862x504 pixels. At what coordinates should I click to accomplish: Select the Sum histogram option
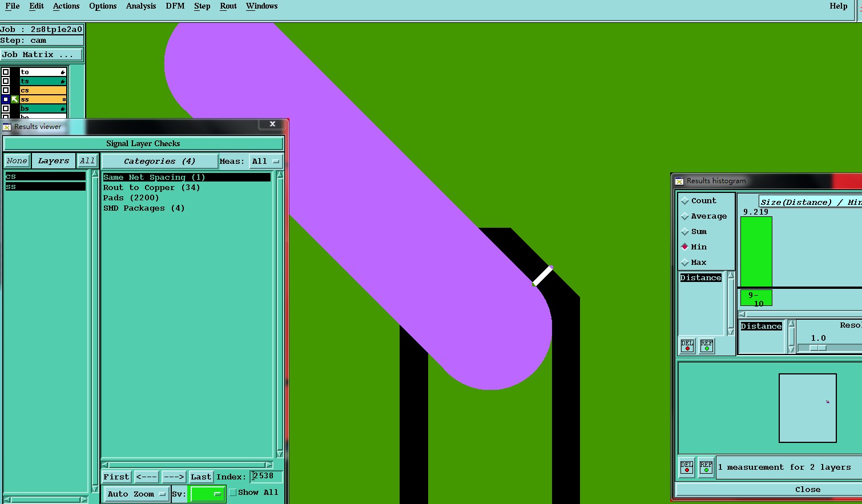(x=685, y=232)
